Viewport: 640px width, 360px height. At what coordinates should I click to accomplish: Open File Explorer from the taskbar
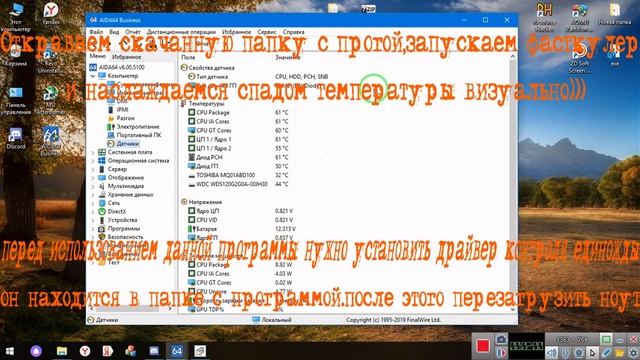62,351
